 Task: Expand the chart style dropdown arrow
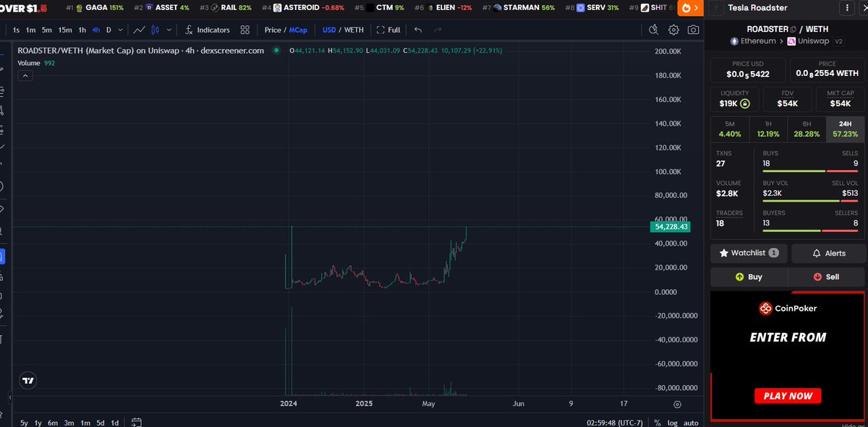pos(169,30)
